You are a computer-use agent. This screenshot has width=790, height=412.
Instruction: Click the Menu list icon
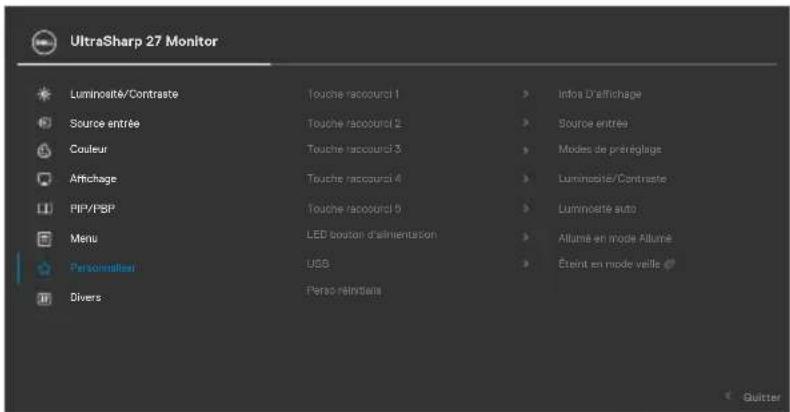click(44, 238)
